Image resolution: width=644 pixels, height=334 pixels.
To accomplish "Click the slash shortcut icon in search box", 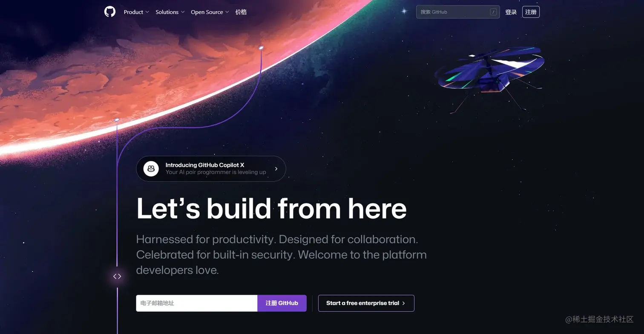I will point(494,12).
